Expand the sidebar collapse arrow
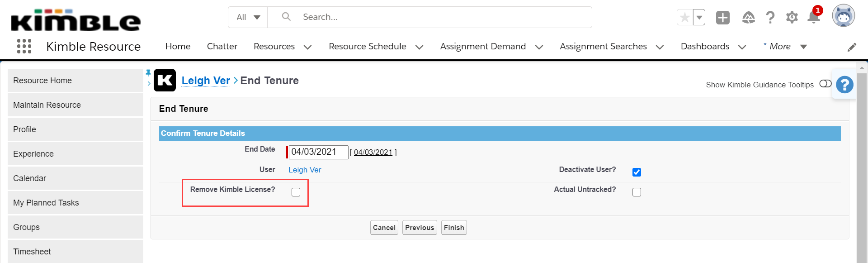868x263 pixels. pos(149,83)
